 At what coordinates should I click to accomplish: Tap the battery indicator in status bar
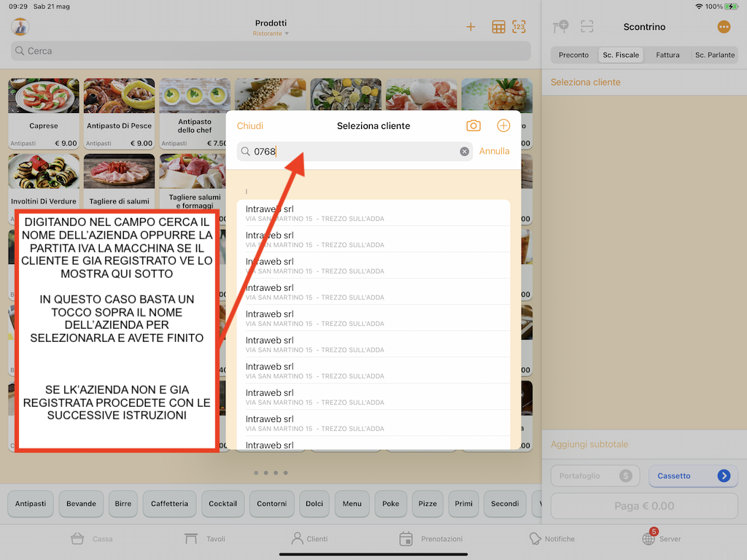tap(731, 7)
